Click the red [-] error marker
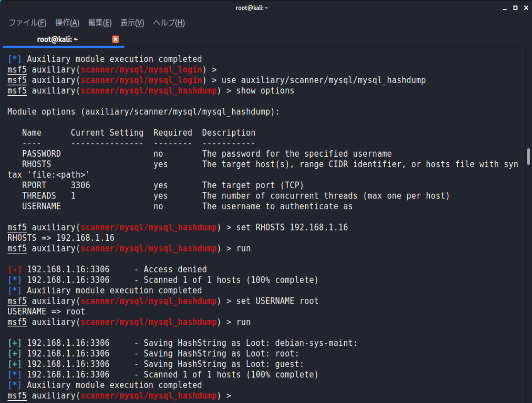Image resolution: width=532 pixels, height=403 pixels. click(14, 270)
